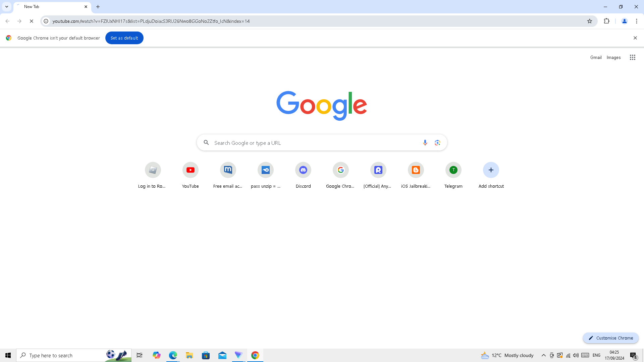The height and width of the screenshot is (362, 644).
Task: Open Microsoft Store from the taskbar
Action: coord(206,355)
